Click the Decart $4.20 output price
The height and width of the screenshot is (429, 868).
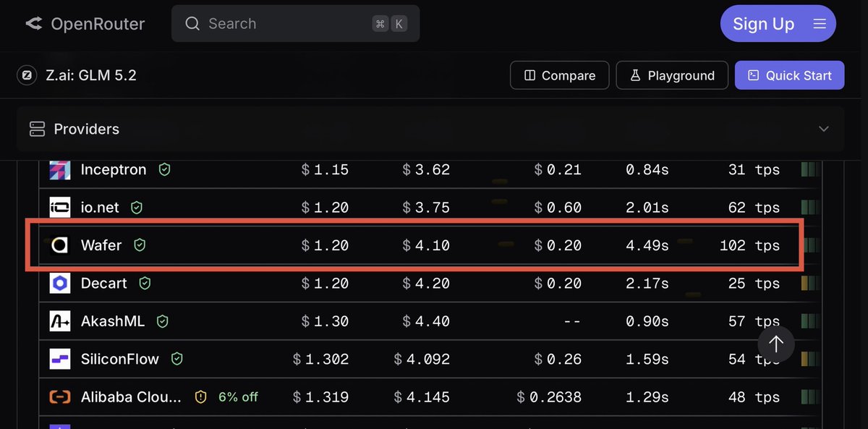426,283
